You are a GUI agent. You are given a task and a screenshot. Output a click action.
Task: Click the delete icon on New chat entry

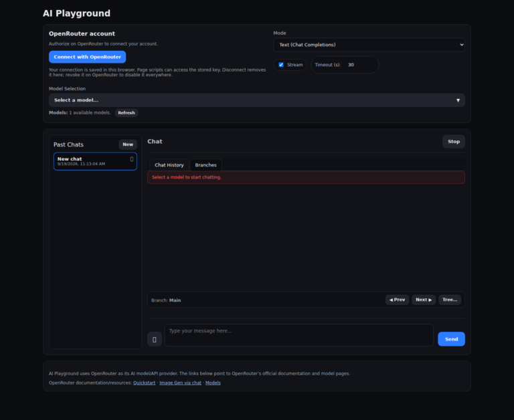[132, 159]
